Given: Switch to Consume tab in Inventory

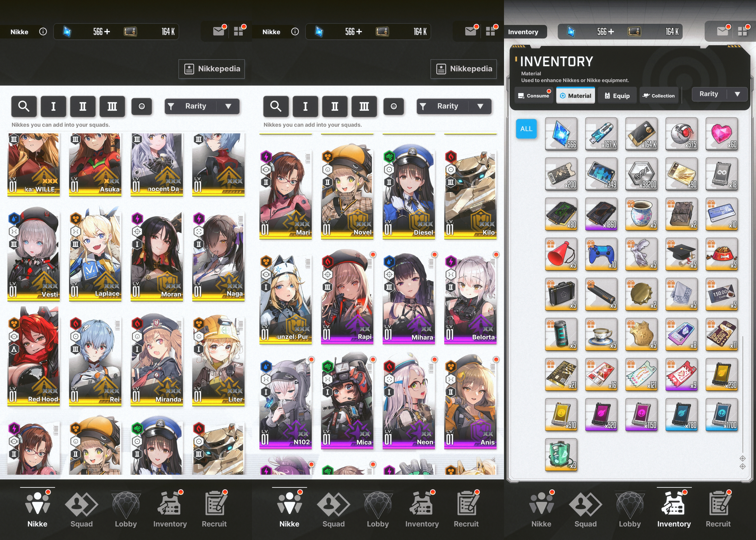Looking at the screenshot, I should pyautogui.click(x=534, y=95).
